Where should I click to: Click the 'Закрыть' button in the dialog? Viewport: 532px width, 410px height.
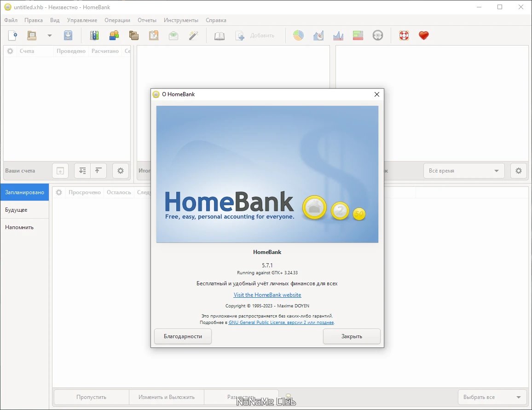pos(352,336)
